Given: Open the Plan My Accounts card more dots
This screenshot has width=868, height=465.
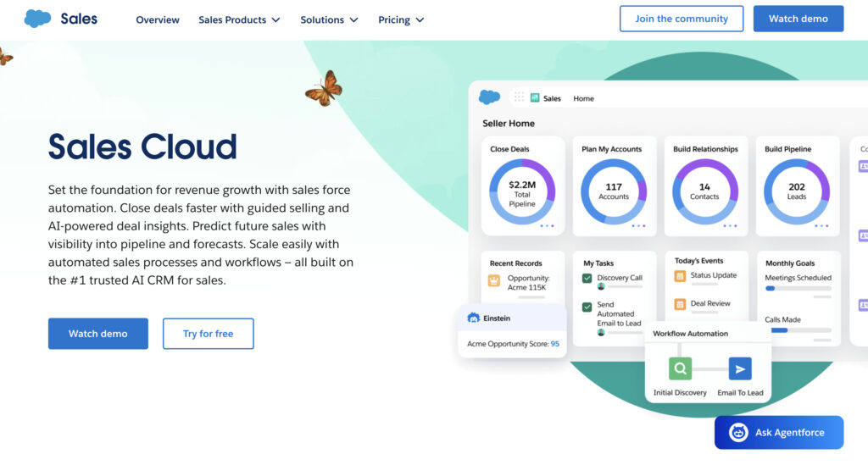Looking at the screenshot, I should pyautogui.click(x=638, y=225).
